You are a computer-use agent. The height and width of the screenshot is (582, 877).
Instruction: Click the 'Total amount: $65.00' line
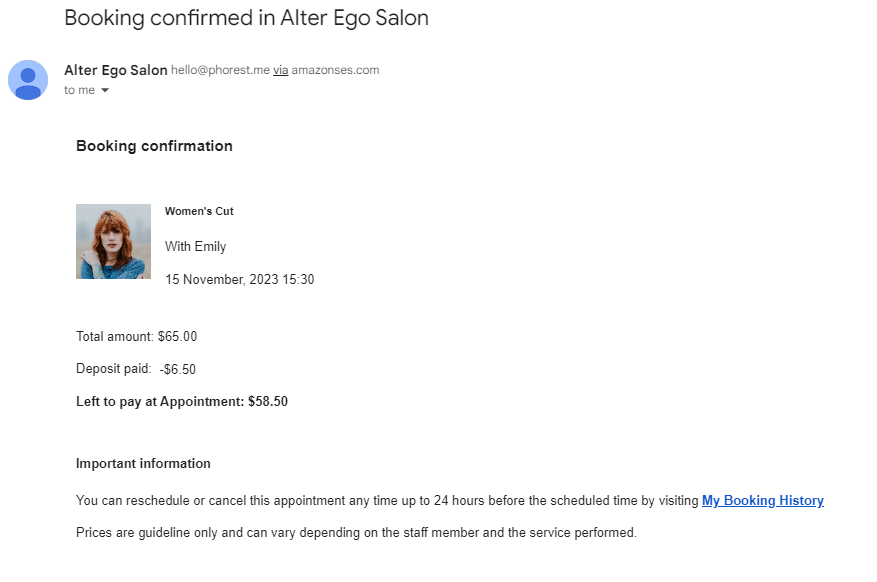point(136,337)
